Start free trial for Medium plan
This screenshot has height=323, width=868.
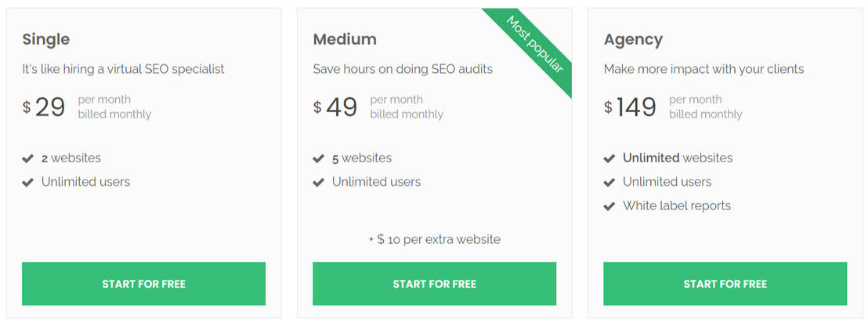(x=434, y=284)
